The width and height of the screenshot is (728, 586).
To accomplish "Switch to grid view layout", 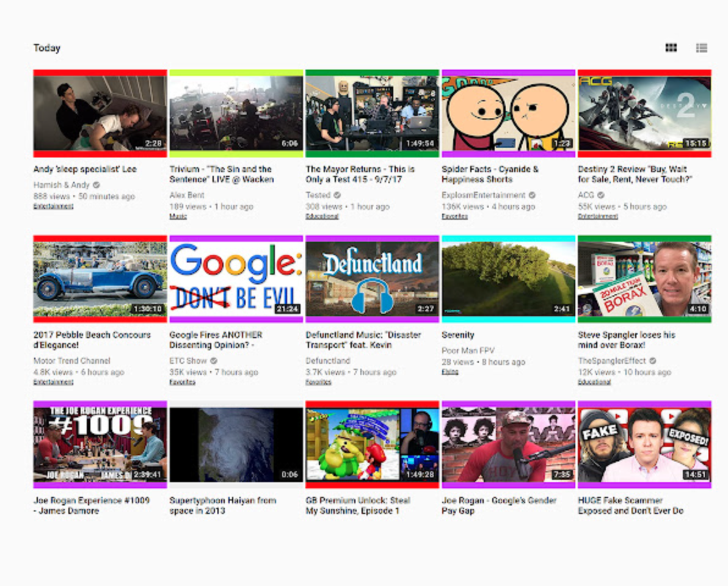I will click(671, 48).
